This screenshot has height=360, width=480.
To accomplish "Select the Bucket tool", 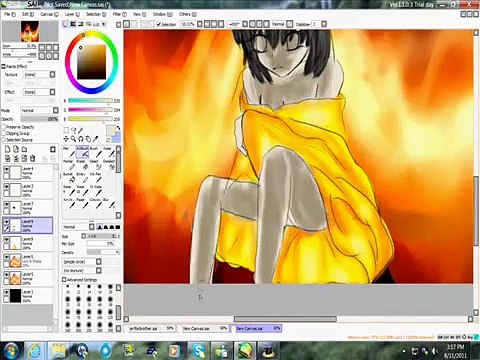I will tap(69, 178).
